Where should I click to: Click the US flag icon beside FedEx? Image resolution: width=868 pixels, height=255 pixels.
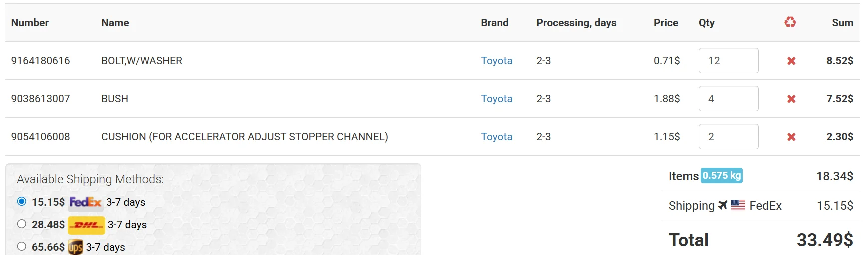pyautogui.click(x=738, y=205)
